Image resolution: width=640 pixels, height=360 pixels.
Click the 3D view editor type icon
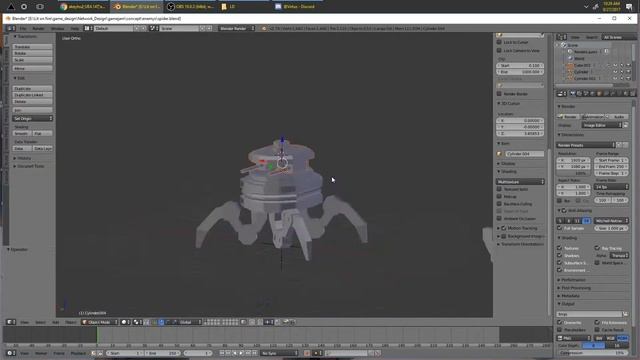click(x=11, y=322)
